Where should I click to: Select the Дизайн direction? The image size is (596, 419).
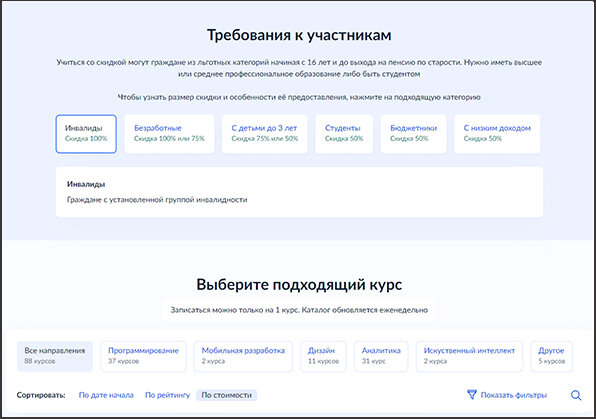point(323,356)
